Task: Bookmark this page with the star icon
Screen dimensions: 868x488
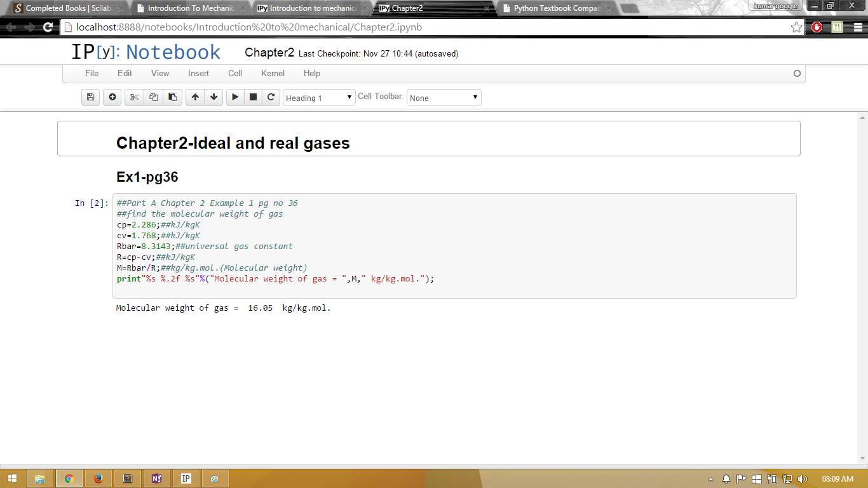Action: tap(796, 27)
